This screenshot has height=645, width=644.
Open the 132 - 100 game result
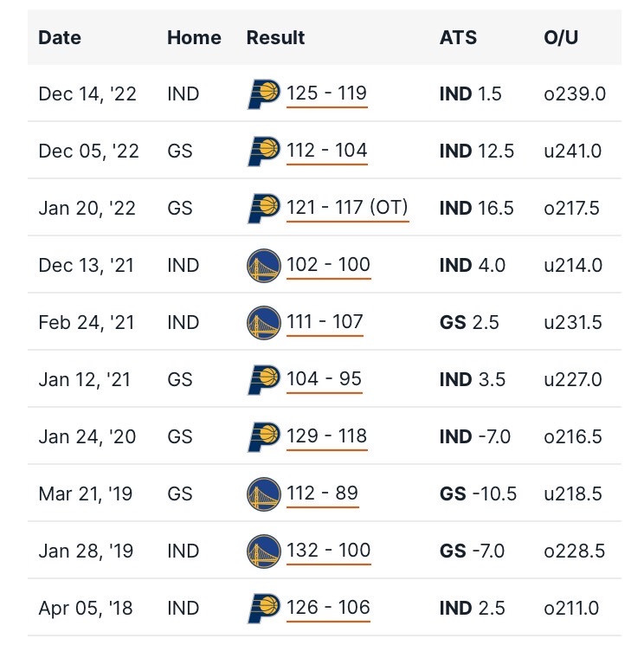[x=329, y=551]
